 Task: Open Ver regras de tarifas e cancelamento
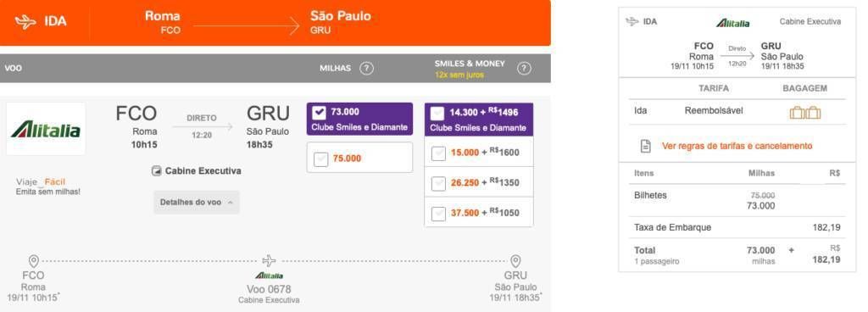(737, 146)
